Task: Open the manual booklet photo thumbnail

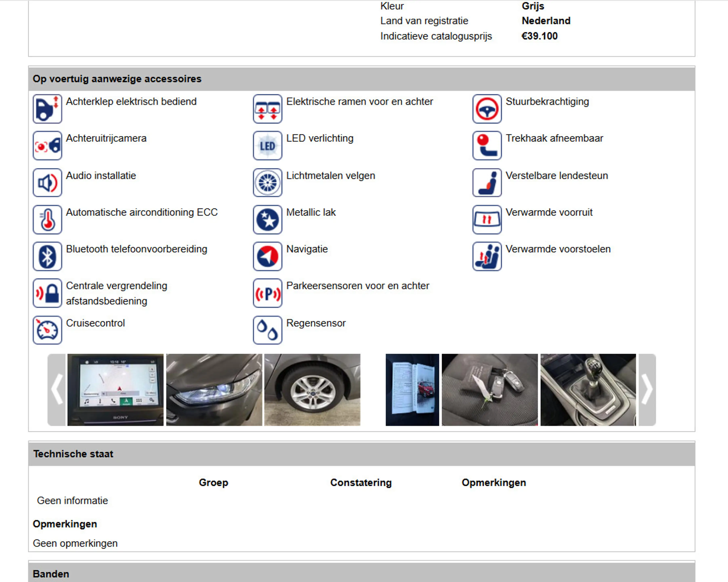Action: pos(412,390)
